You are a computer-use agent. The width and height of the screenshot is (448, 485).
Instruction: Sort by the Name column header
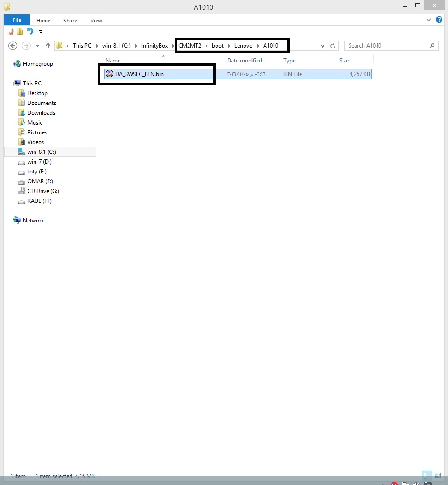click(x=113, y=60)
